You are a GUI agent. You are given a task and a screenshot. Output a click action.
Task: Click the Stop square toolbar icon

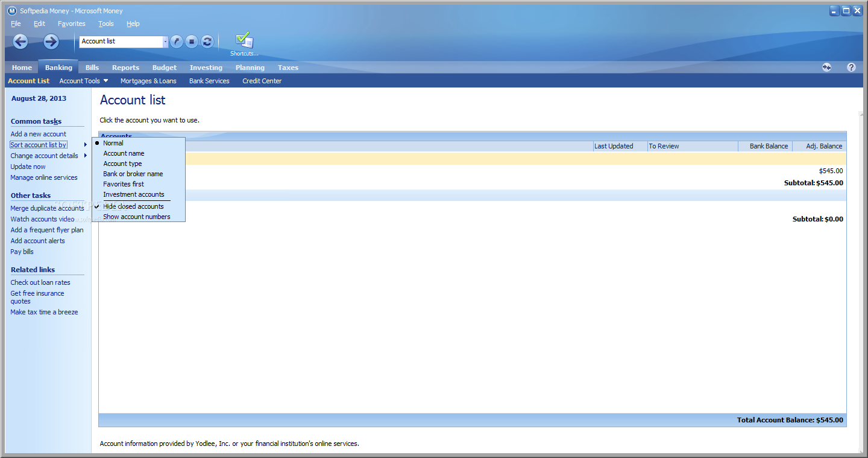pyautogui.click(x=192, y=42)
